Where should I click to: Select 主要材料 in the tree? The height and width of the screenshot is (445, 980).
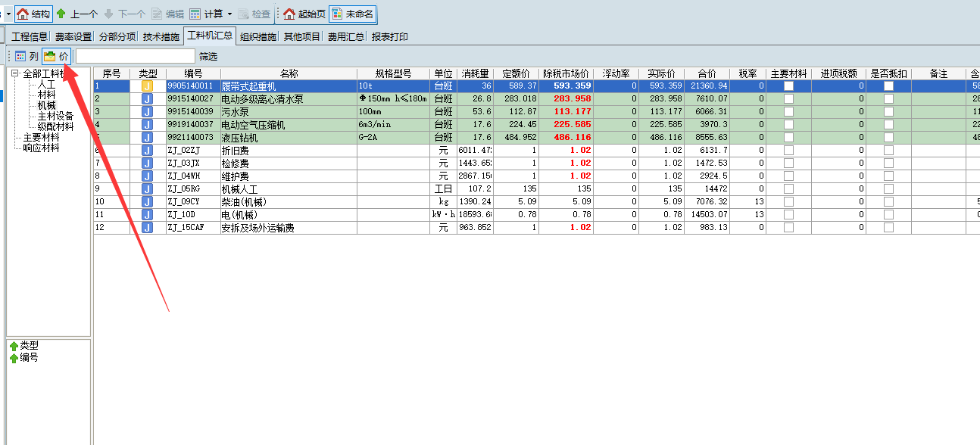click(x=41, y=137)
